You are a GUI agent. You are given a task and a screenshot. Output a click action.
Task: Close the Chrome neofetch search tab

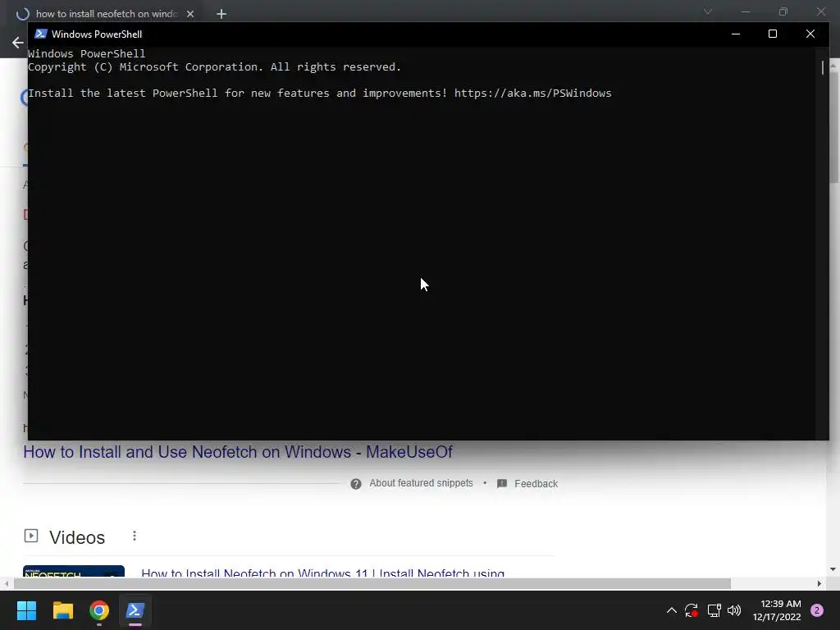[190, 14]
